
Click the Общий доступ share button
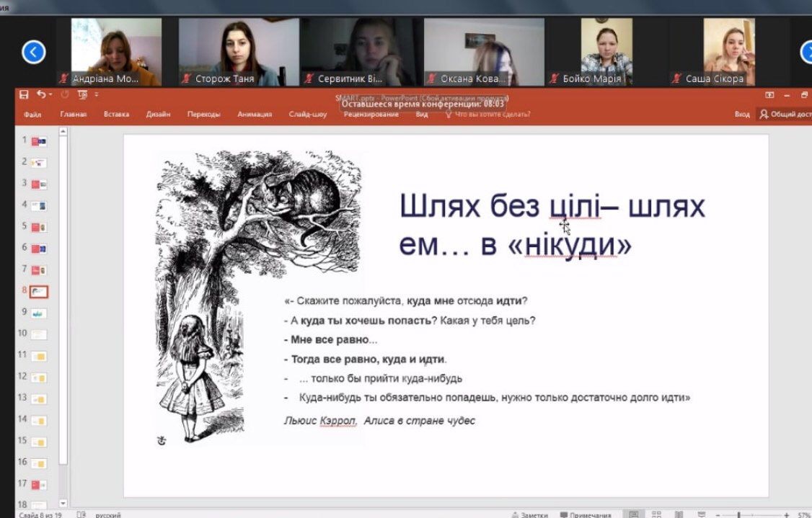(x=785, y=115)
